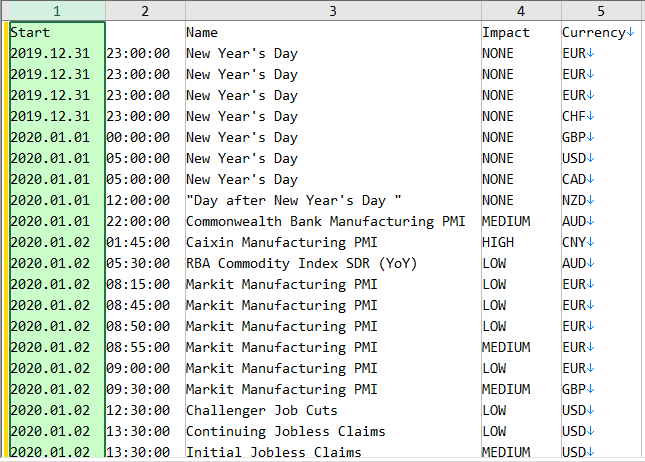Click the arrow icon next to CHF
Screen dimensions: 645x462
point(590,116)
